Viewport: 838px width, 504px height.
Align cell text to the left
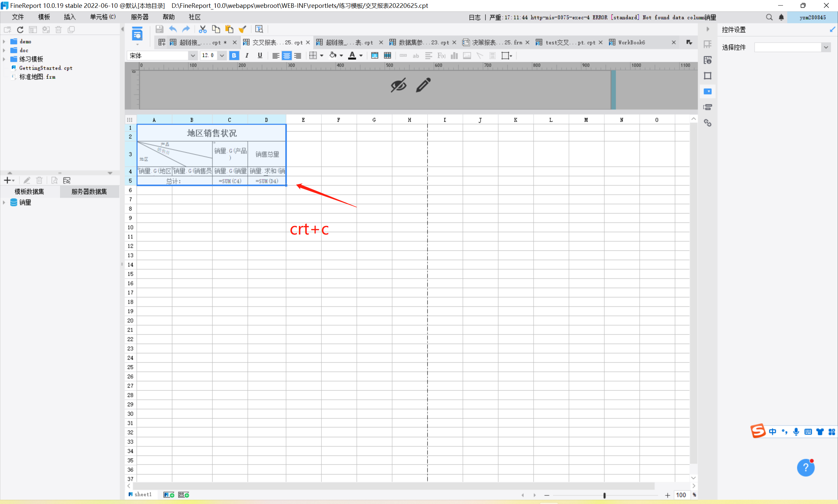276,56
